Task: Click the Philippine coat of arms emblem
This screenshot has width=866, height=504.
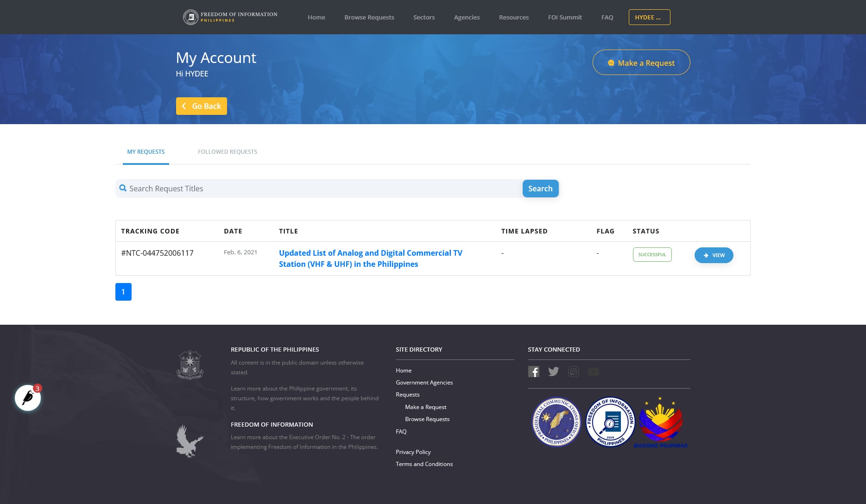Action: point(190,365)
